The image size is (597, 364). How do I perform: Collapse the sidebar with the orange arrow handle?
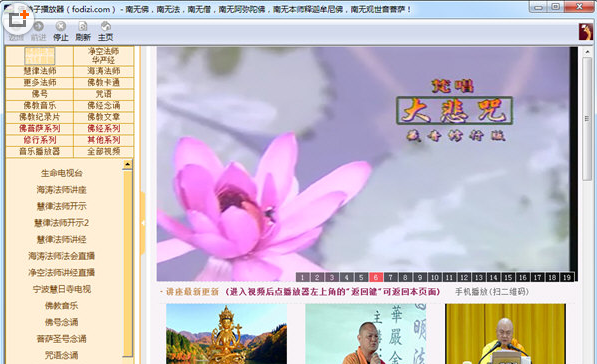(143, 223)
